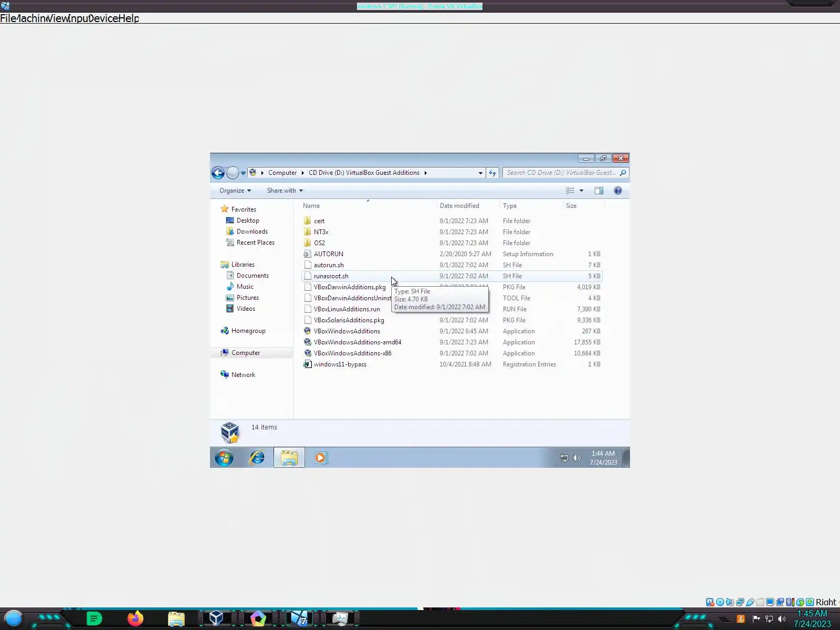Open the Organize dropdown menu
840x630 pixels.
click(x=235, y=191)
